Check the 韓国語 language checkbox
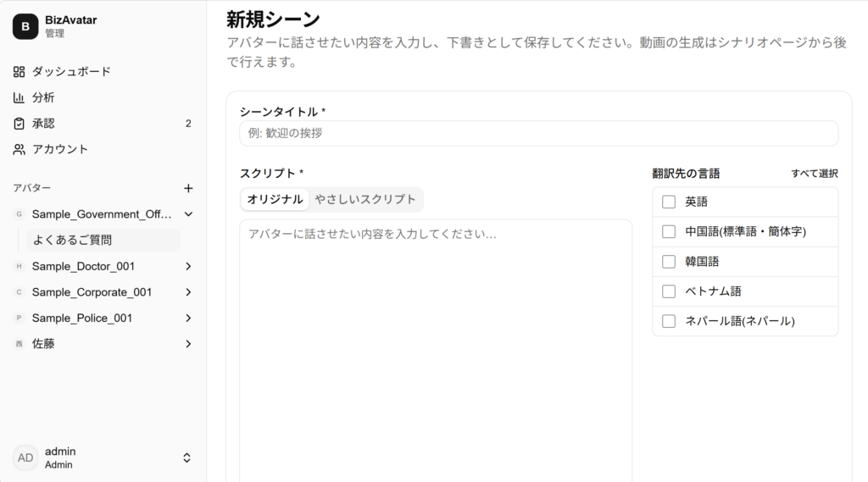Image resolution: width=868 pixels, height=482 pixels. click(669, 261)
